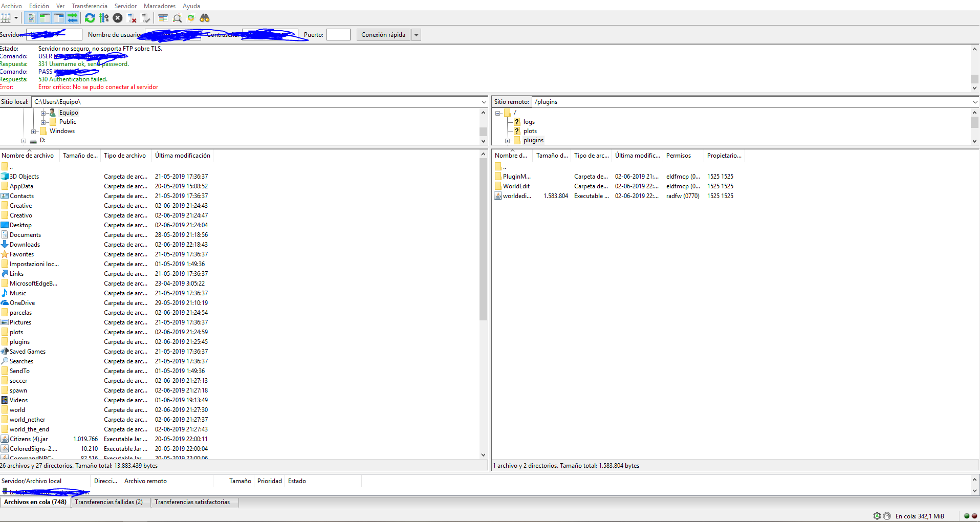Disconnect from the current server
Image resolution: width=980 pixels, height=522 pixels.
132,18
